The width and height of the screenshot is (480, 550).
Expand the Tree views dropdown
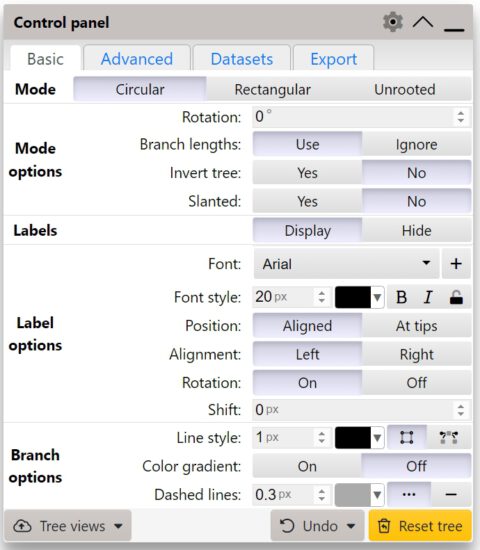pos(67,526)
